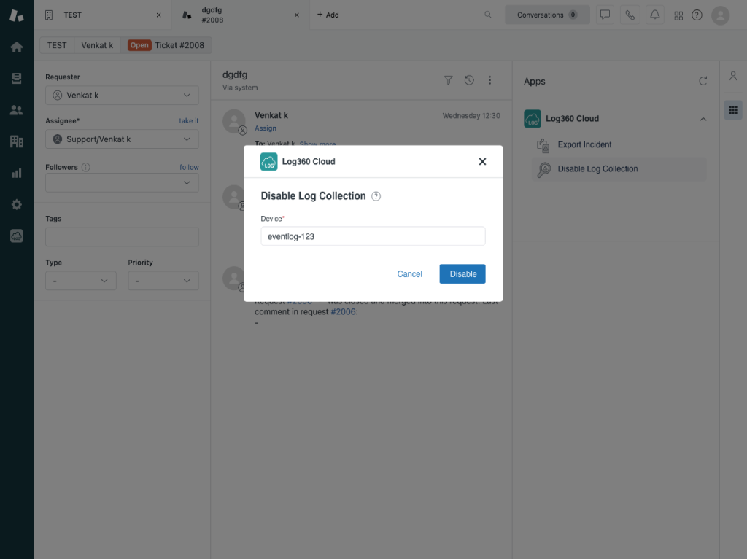
Task: Toggle the Apps grid panel icon
Action: [x=733, y=110]
